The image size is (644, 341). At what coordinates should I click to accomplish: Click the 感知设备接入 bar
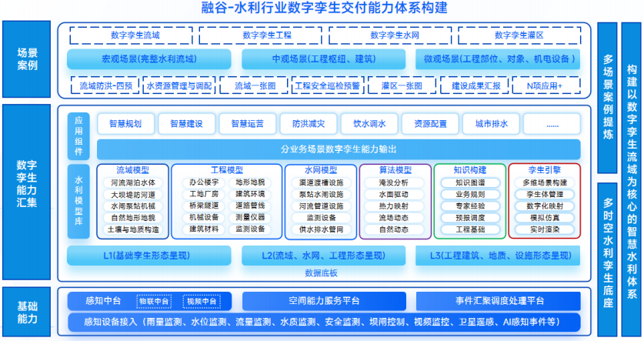pyautogui.click(x=324, y=322)
